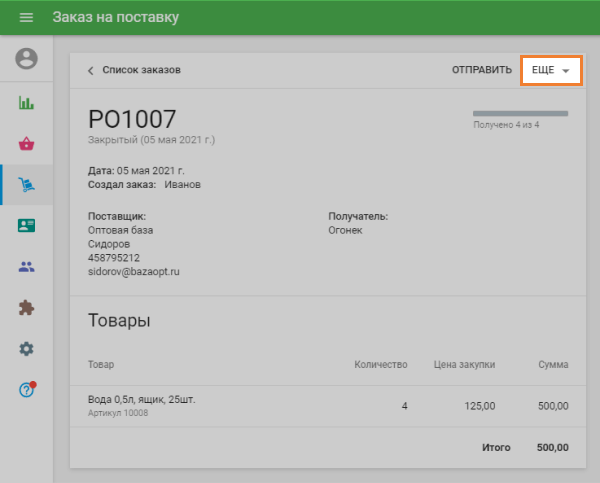Open the customers people icon

coord(26,267)
